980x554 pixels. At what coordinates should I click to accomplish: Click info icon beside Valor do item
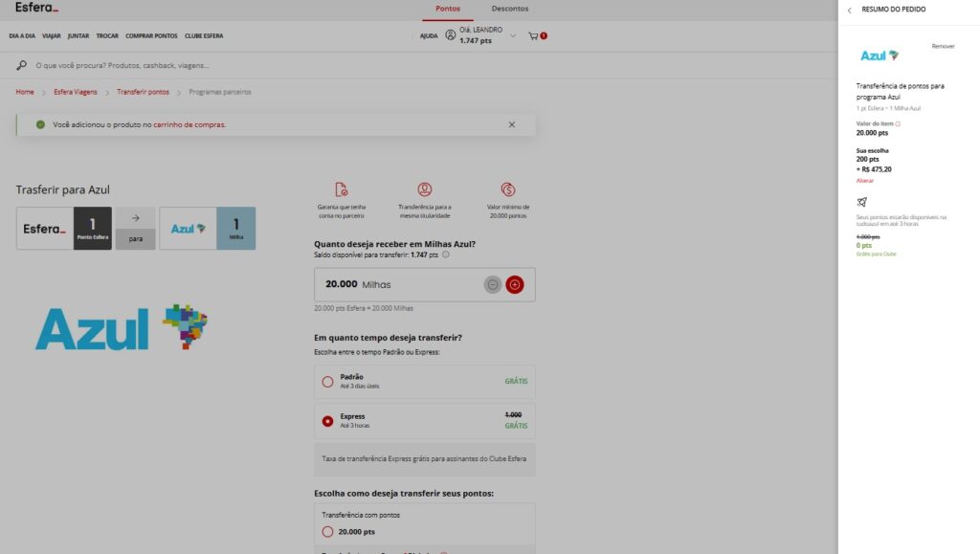click(x=898, y=123)
